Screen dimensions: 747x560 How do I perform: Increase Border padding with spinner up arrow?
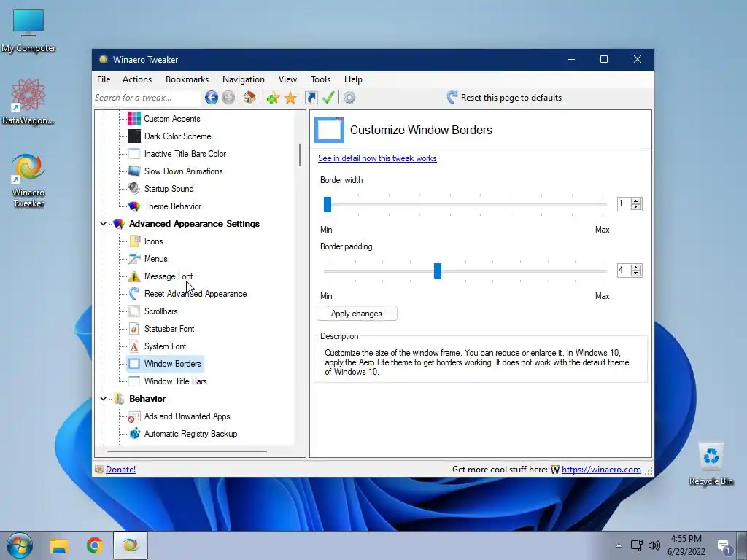pos(636,267)
